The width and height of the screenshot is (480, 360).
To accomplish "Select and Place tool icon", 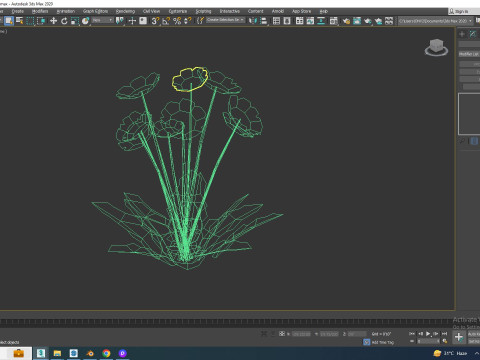I will [86, 21].
